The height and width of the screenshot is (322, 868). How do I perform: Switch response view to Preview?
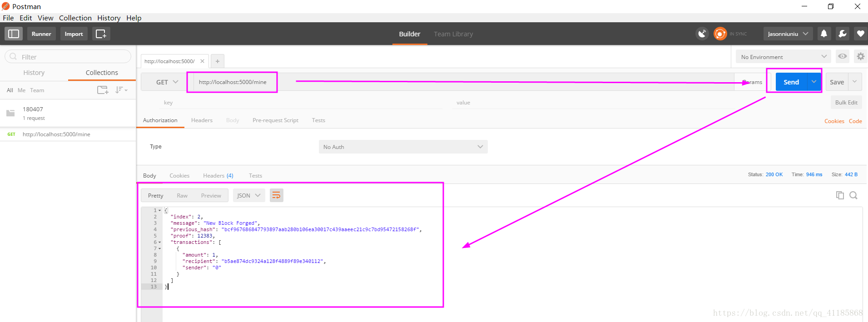[x=211, y=196]
